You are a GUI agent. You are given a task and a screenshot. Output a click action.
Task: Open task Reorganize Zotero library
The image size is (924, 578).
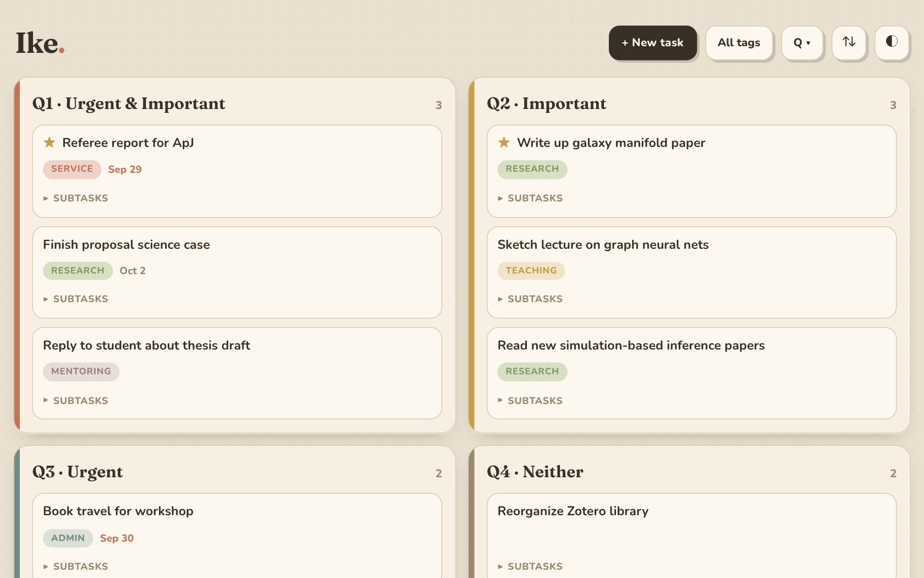[573, 511]
